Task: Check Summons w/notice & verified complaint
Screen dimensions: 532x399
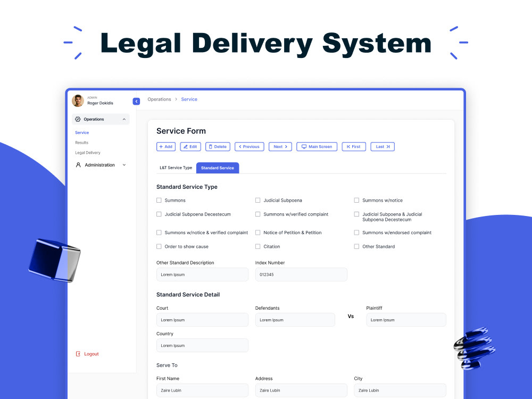Action: coord(159,232)
